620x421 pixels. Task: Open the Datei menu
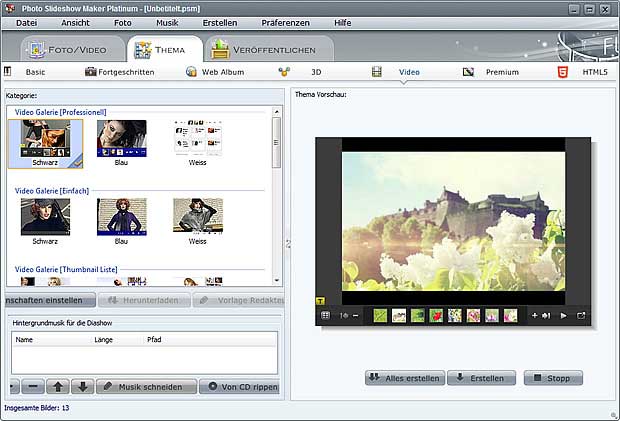(26, 23)
